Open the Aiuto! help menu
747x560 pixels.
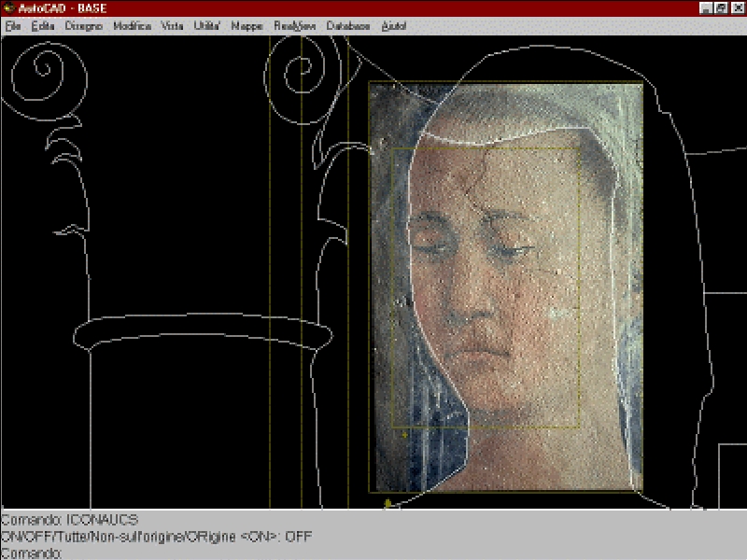tap(394, 26)
